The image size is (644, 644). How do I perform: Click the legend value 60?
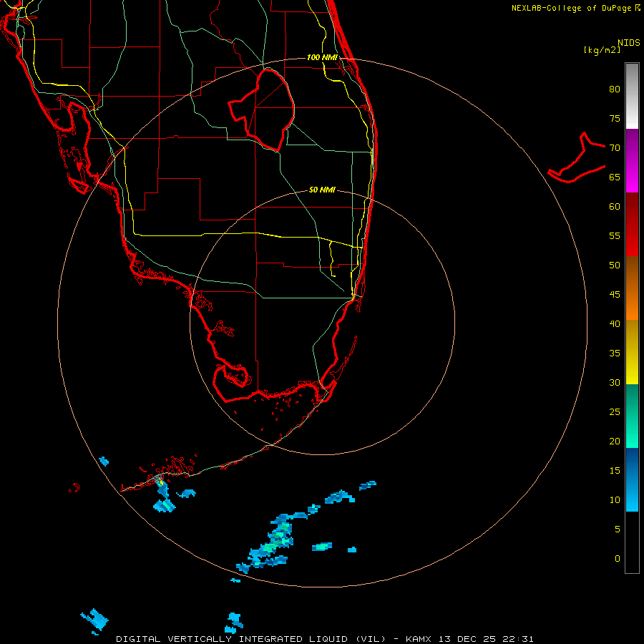tap(615, 207)
